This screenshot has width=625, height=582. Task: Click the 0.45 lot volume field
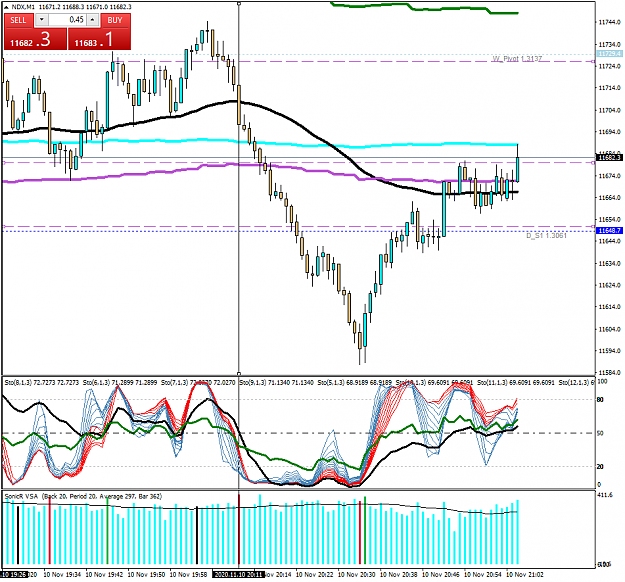click(67, 20)
